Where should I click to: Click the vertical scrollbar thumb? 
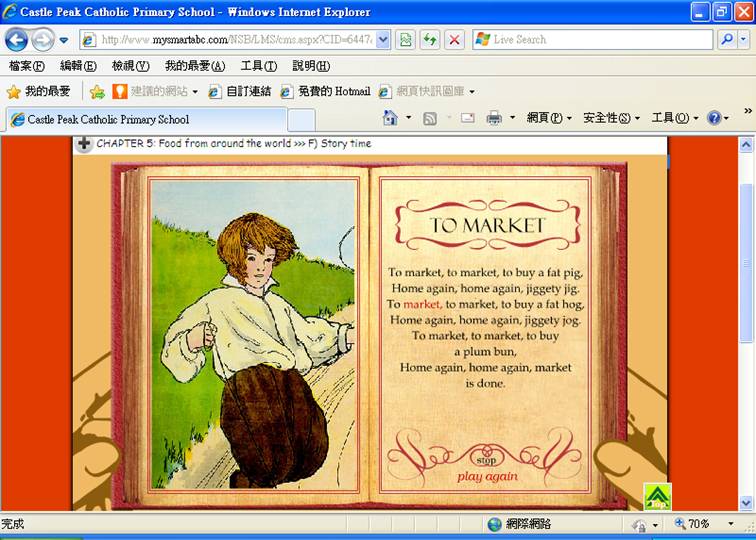click(x=746, y=263)
